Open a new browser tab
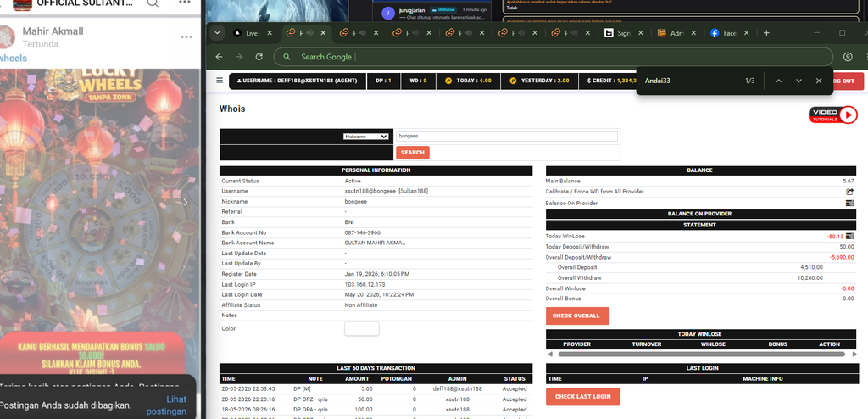This screenshot has height=419, width=868. click(766, 33)
